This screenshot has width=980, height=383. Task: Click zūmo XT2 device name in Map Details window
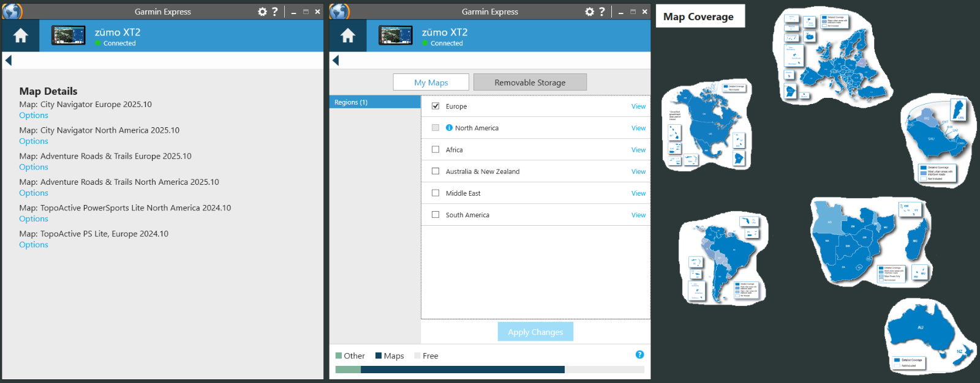click(x=118, y=32)
